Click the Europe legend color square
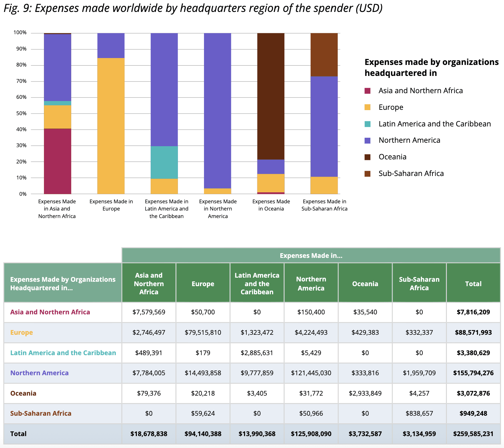The width and height of the screenshot is (504, 448). tap(367, 107)
